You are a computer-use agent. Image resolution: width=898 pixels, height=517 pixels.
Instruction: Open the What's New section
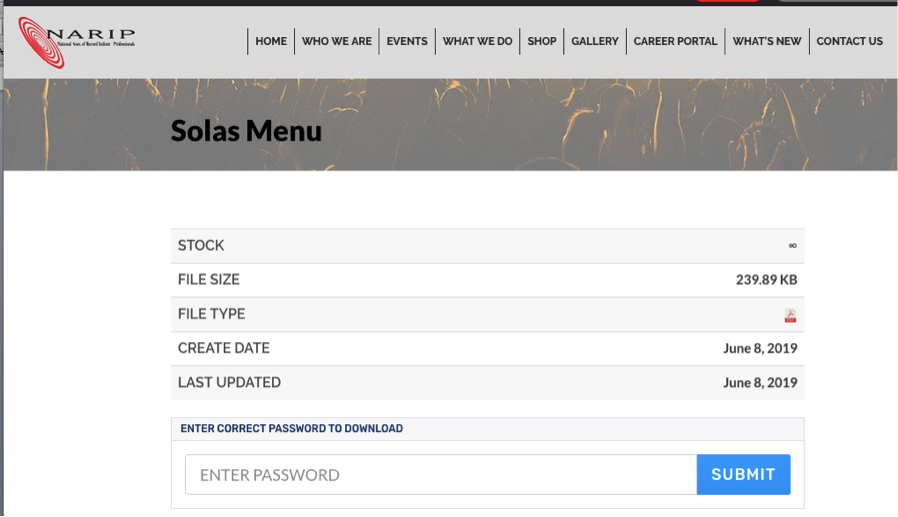click(767, 41)
